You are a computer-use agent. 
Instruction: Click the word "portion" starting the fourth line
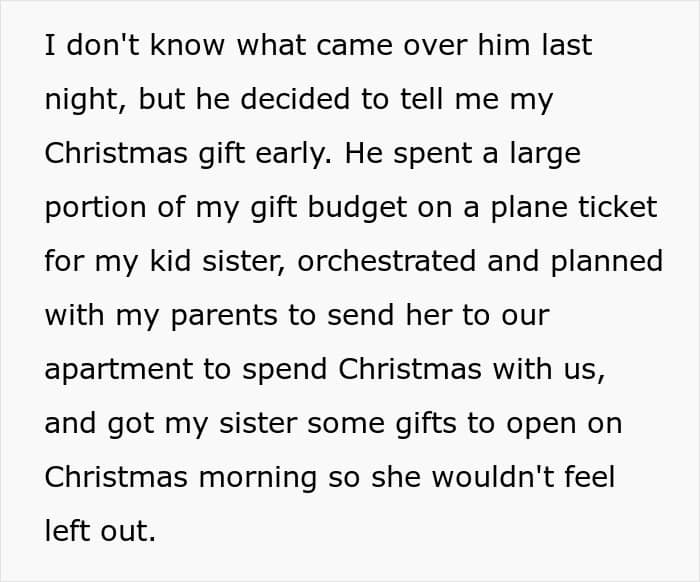tap(95, 208)
